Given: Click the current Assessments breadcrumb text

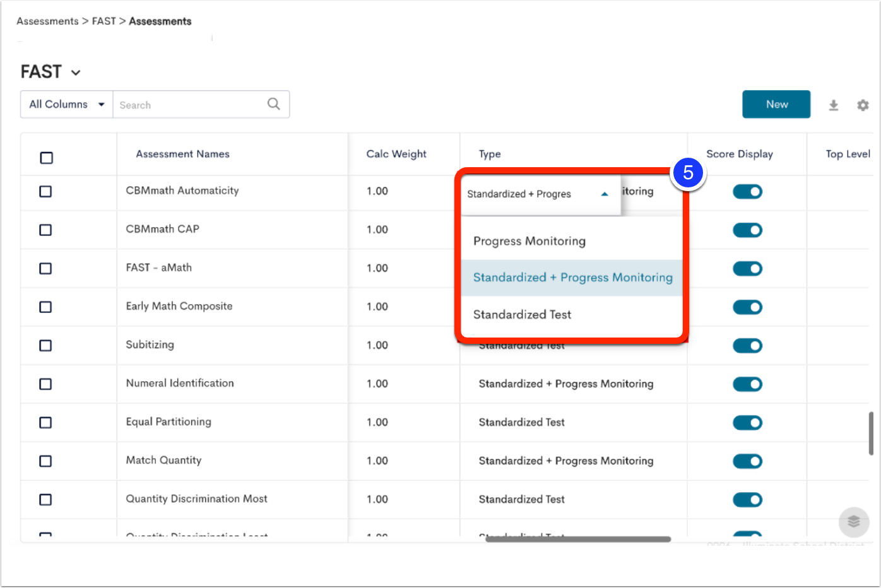Looking at the screenshot, I should [160, 21].
